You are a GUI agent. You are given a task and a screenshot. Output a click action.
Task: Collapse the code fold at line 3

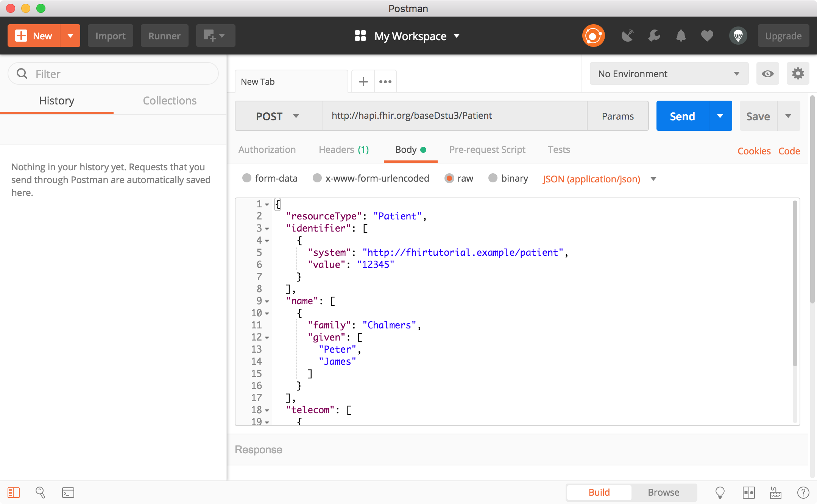pyautogui.click(x=267, y=229)
